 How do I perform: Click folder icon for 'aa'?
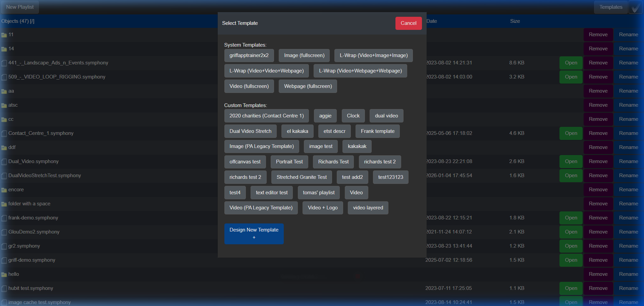pyautogui.click(x=4, y=91)
